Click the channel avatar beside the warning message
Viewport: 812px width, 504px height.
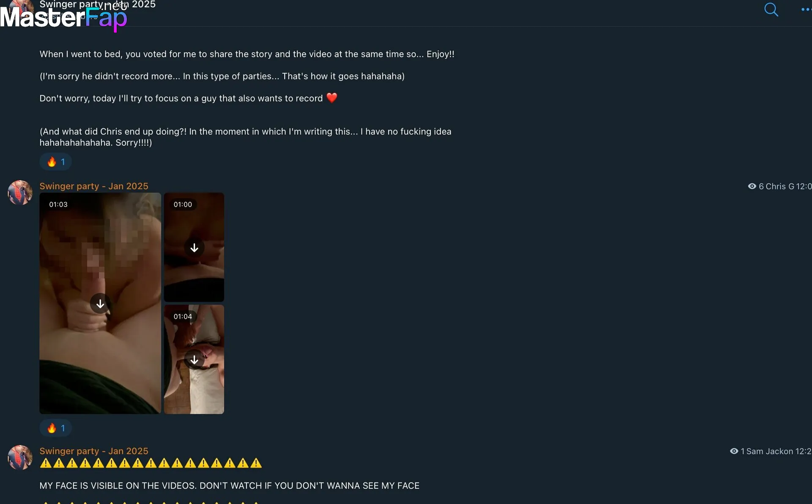click(x=20, y=457)
